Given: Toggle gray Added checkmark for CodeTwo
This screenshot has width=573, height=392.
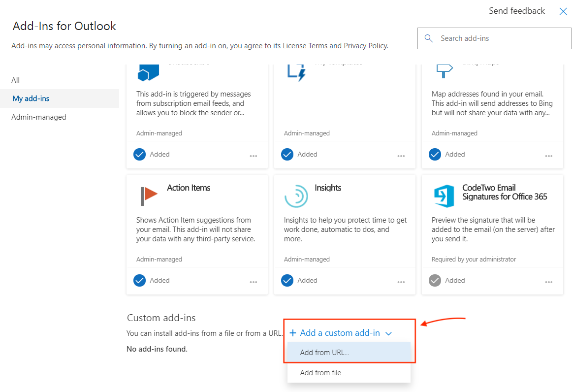Looking at the screenshot, I should point(435,281).
